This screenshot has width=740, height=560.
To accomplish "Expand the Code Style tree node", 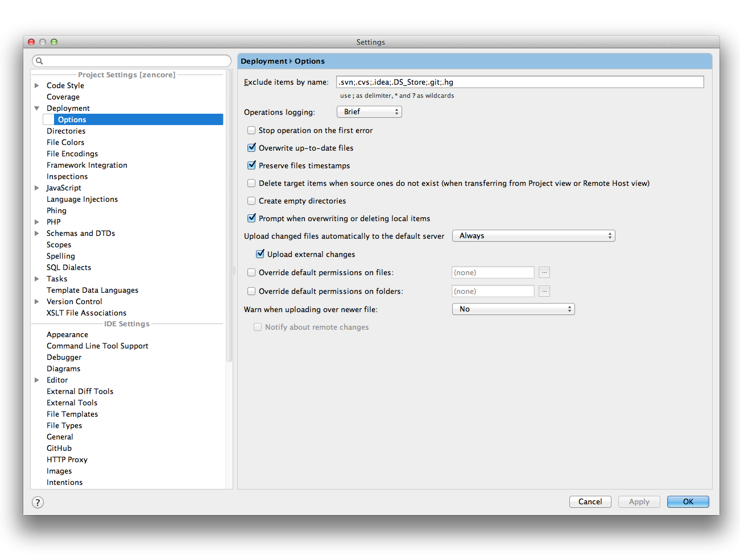I will pos(37,85).
